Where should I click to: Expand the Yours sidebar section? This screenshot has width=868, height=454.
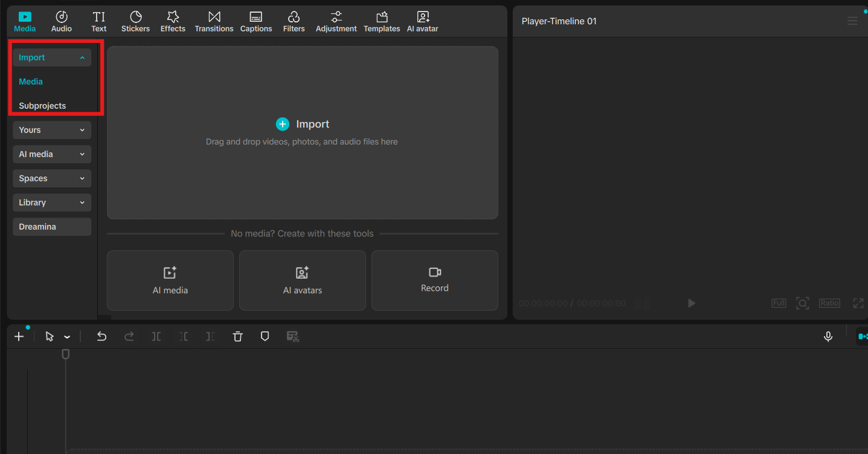pos(52,130)
